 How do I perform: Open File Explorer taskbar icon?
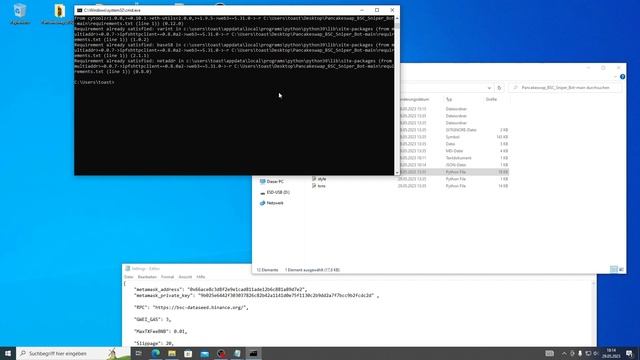click(172, 353)
